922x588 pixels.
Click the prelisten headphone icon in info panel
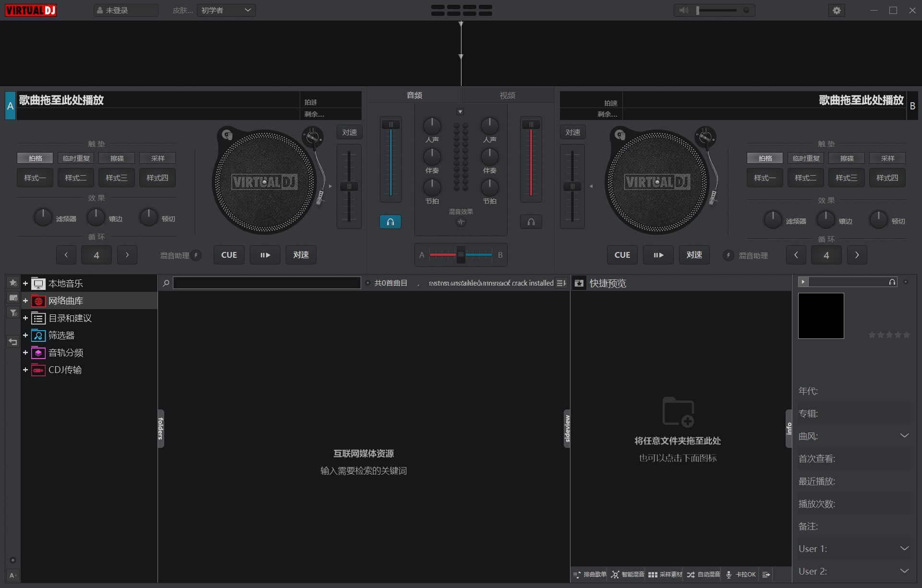coord(892,282)
